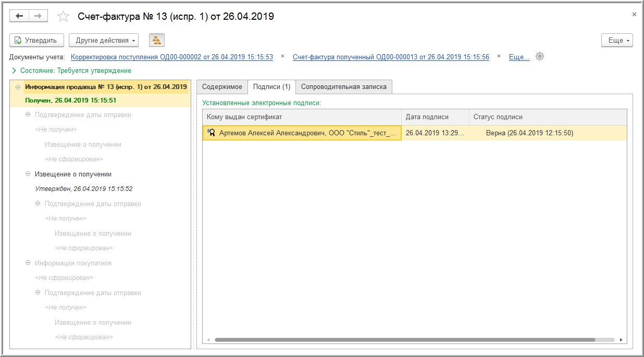
Task: Open the Сопроводительная записка tab
Action: click(x=344, y=87)
